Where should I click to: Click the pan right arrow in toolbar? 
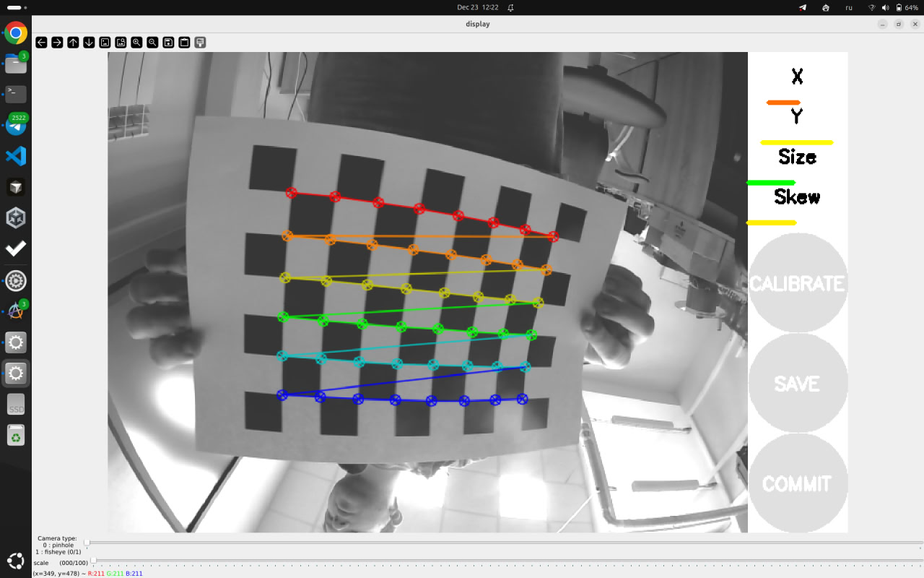[57, 43]
